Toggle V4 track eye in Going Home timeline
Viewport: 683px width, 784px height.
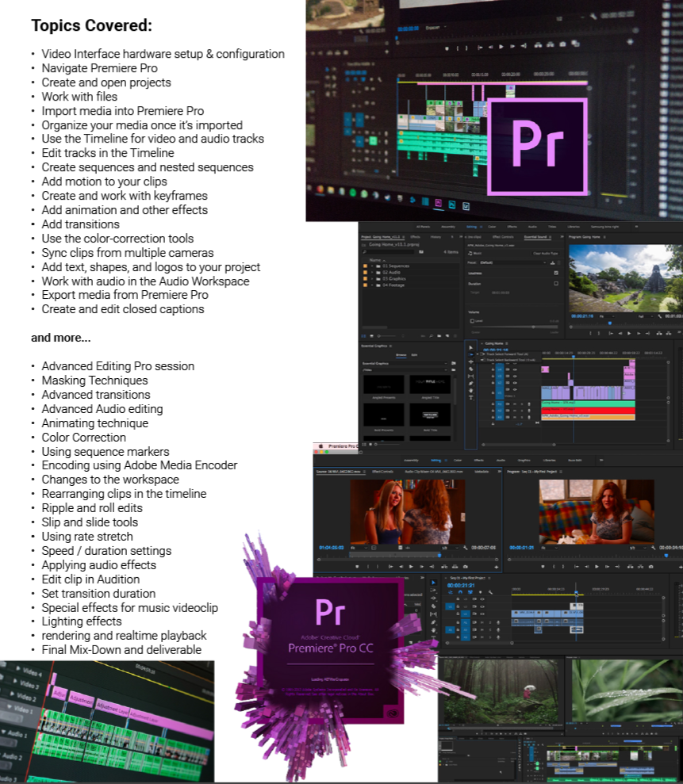(x=515, y=369)
